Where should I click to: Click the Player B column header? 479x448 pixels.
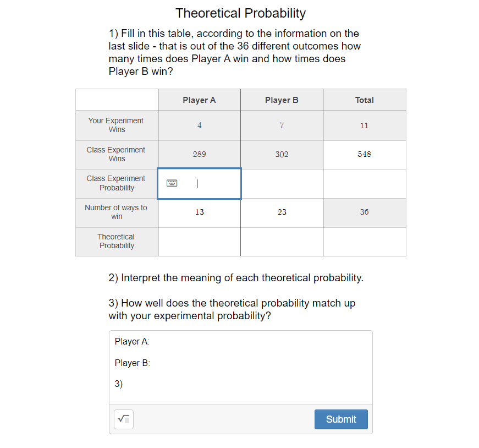pos(282,100)
